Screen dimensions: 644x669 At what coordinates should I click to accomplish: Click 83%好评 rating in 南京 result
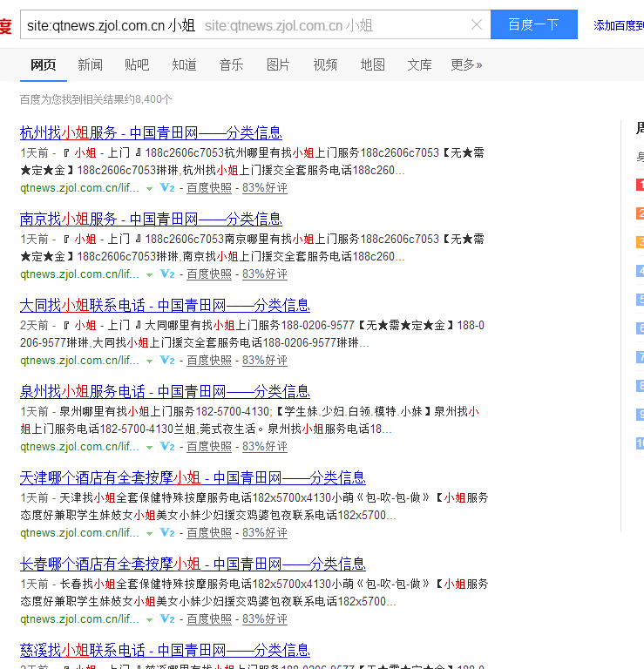265,274
